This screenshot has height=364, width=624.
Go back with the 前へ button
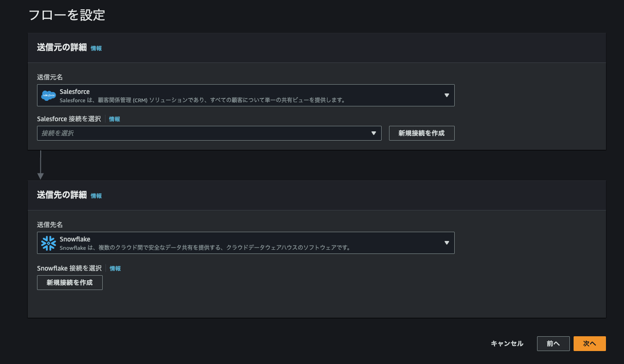point(553,344)
